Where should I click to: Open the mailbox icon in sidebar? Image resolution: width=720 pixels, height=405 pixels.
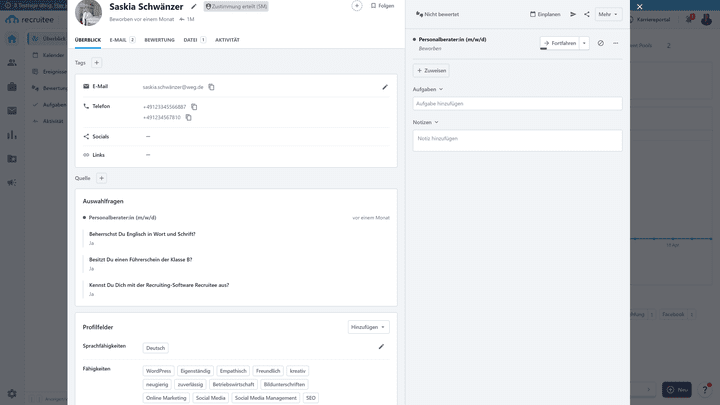[x=12, y=111]
